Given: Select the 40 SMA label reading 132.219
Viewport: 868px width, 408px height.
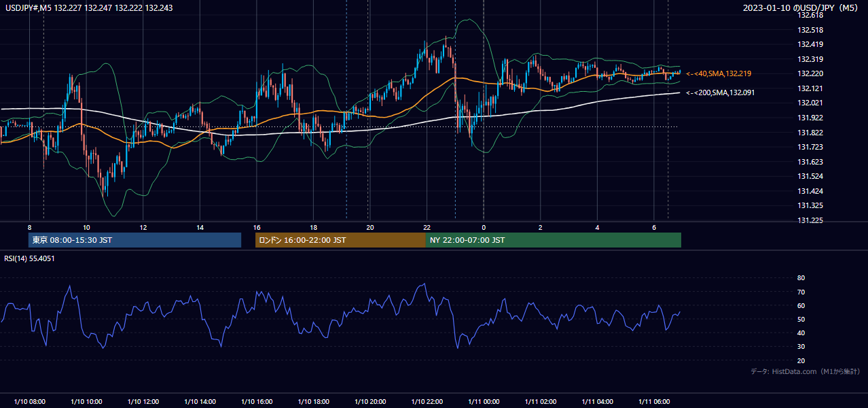Looking at the screenshot, I should click(719, 73).
